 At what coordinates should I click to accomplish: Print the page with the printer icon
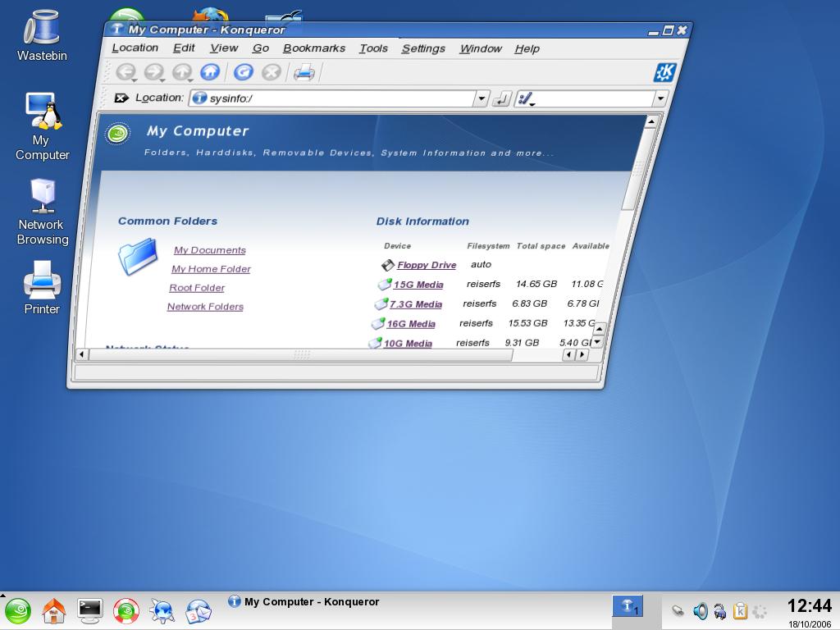point(304,72)
